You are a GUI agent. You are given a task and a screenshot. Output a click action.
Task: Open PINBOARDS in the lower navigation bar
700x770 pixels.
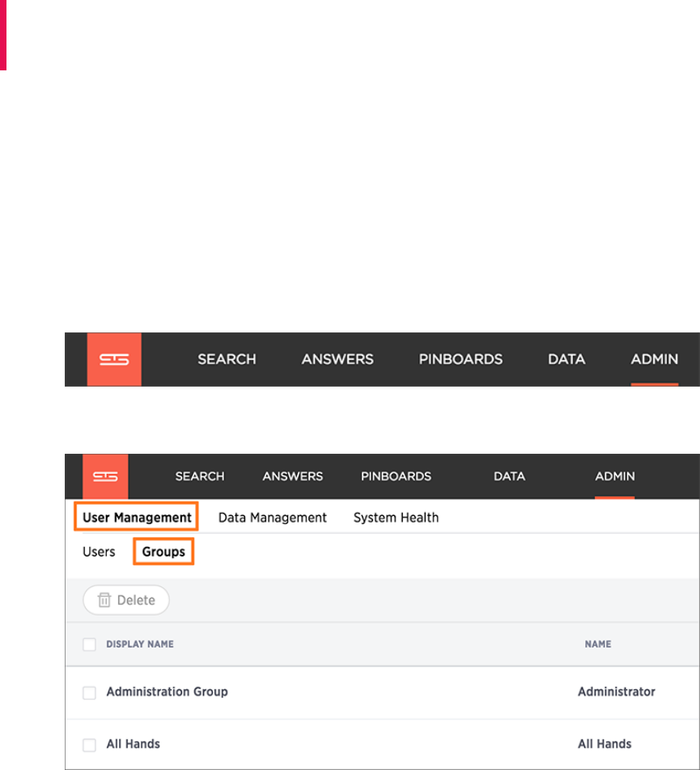[x=396, y=476]
